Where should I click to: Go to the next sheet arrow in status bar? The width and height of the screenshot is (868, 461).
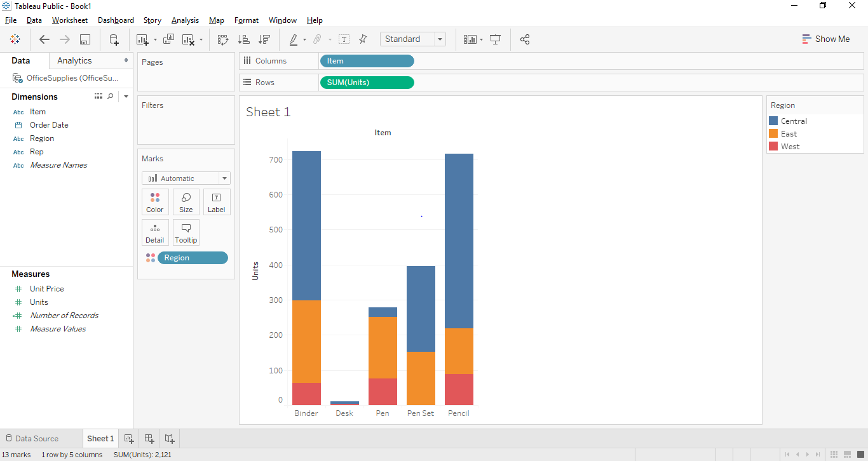click(x=809, y=454)
